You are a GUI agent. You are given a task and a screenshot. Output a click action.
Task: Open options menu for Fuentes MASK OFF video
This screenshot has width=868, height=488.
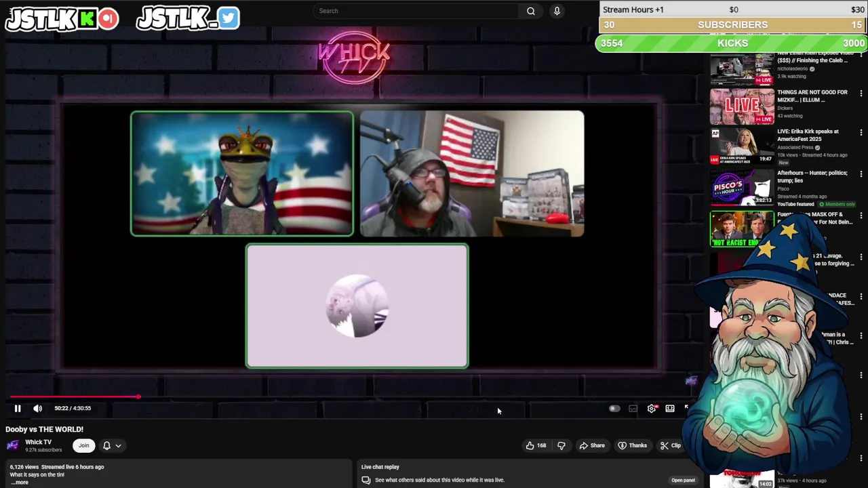(861, 216)
